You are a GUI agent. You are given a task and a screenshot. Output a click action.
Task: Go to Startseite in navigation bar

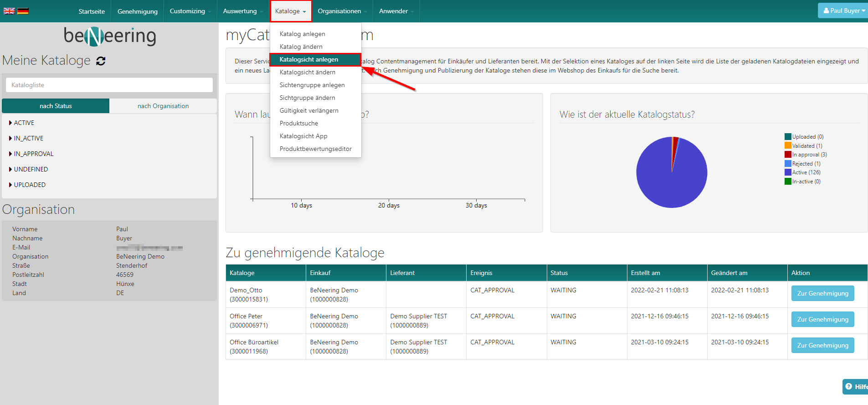click(92, 11)
